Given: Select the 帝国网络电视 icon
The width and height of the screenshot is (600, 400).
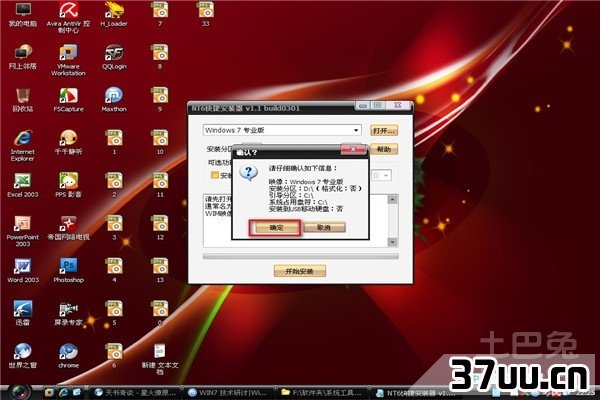Looking at the screenshot, I should click(68, 228).
